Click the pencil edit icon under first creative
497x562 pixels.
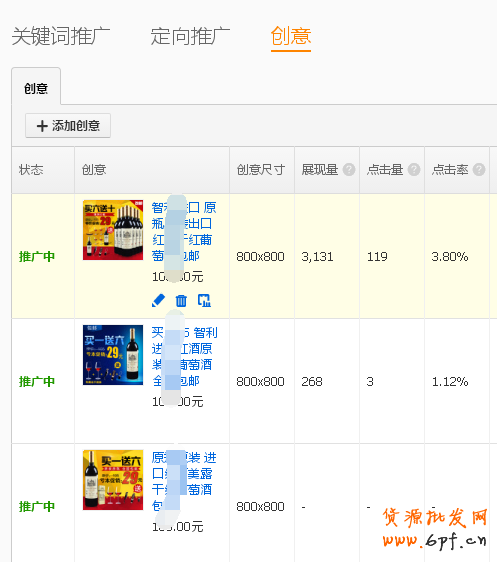[158, 300]
